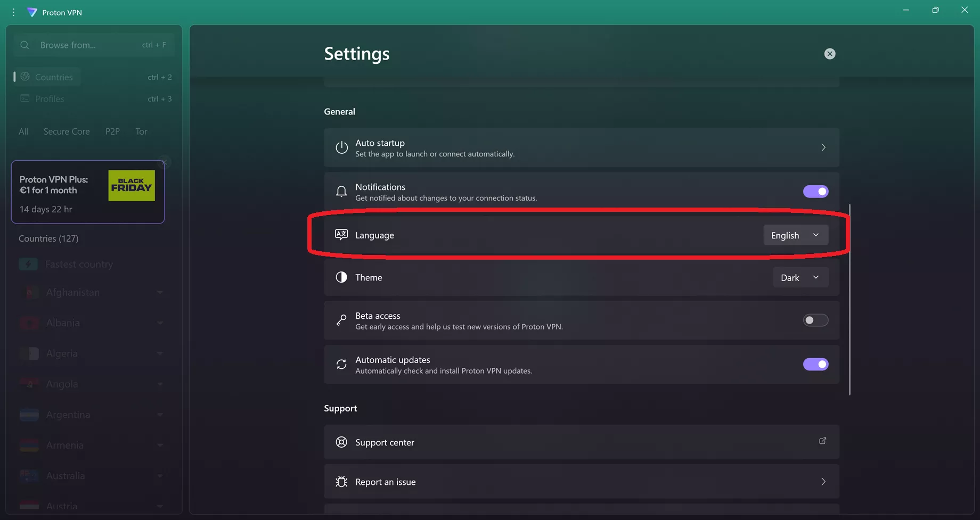The height and width of the screenshot is (520, 980).
Task: Open Support center external link icon
Action: pyautogui.click(x=822, y=441)
